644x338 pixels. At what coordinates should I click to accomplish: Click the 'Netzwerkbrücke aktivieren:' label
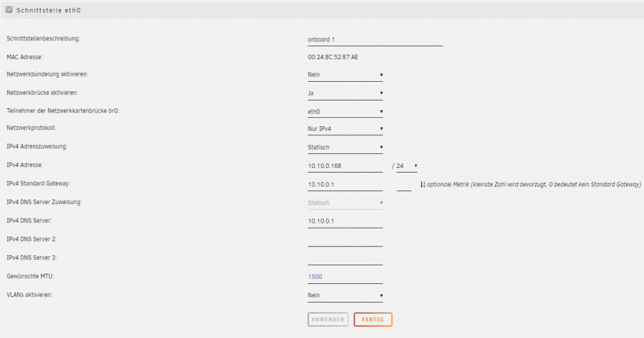(x=43, y=93)
